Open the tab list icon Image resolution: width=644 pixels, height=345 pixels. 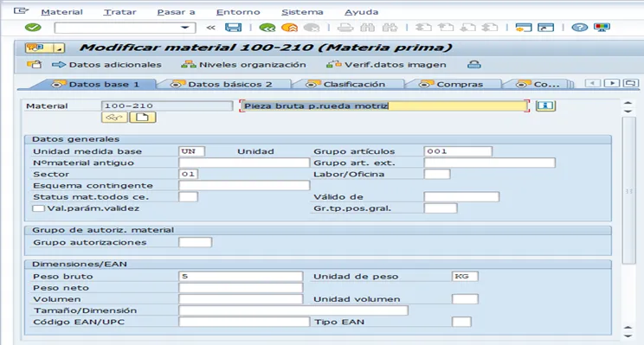(x=630, y=83)
